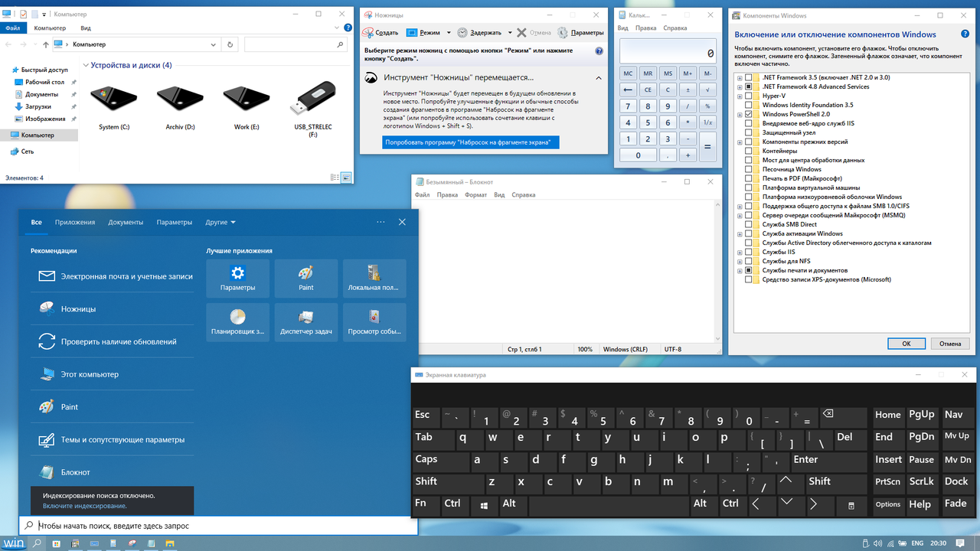The height and width of the screenshot is (551, 980).
Task: Enable the Контейнеры checkbox
Action: [x=749, y=151]
